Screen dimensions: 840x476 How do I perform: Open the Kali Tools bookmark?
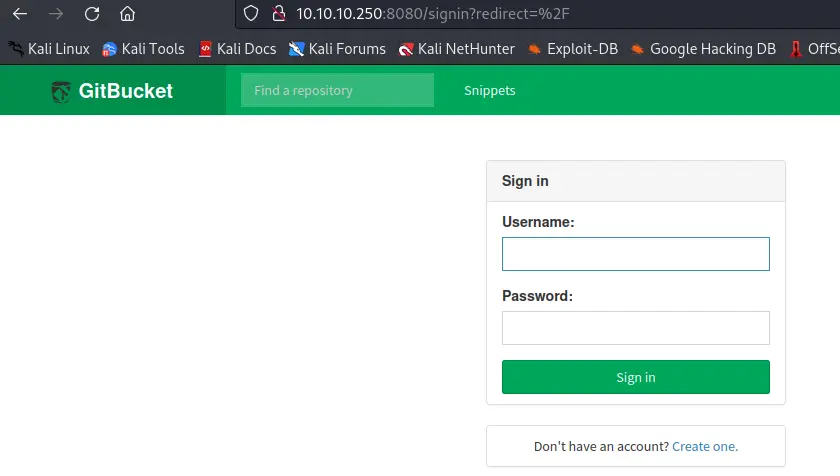click(x=143, y=49)
